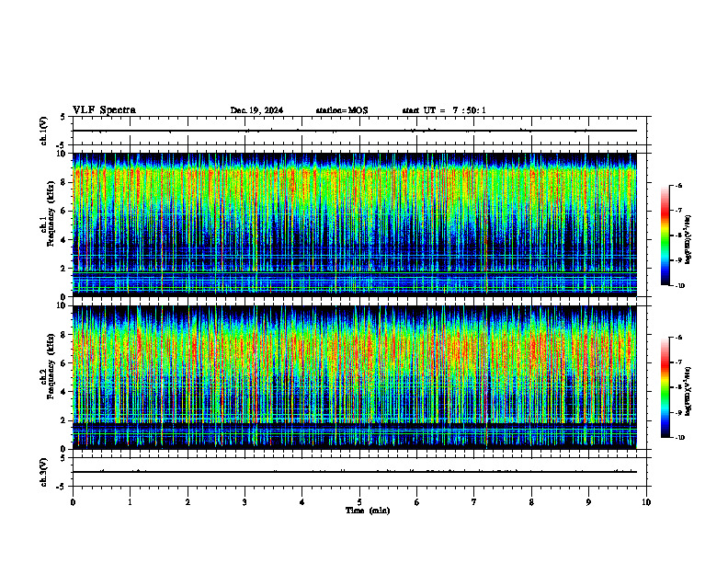Click the '3' tick on time axis
The image size is (728, 563).
point(245,502)
